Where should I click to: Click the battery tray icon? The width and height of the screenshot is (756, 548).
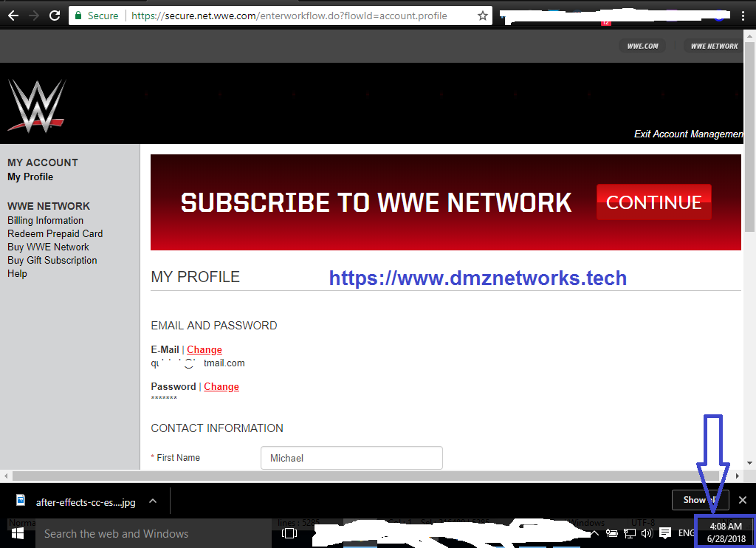point(612,533)
